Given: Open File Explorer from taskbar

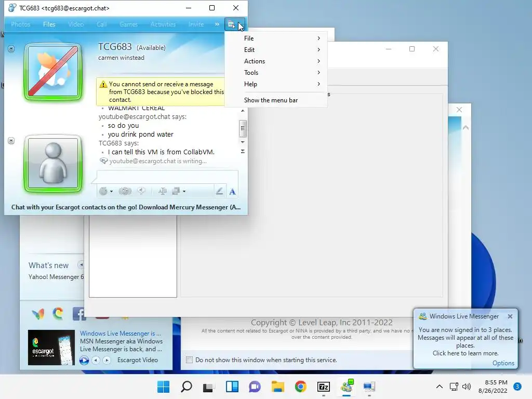Looking at the screenshot, I should click(278, 387).
